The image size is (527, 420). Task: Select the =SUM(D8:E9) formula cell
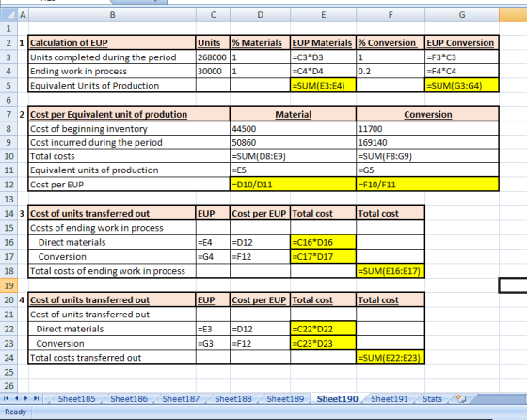click(293, 156)
